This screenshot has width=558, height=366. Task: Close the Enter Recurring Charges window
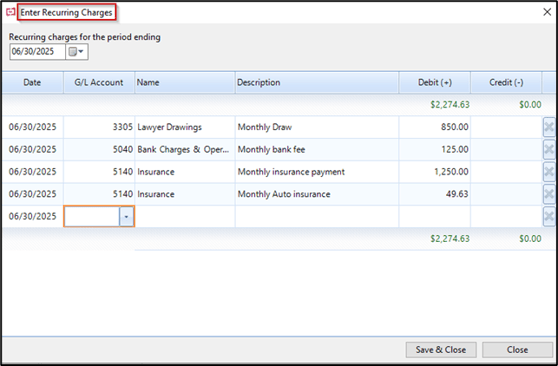click(547, 12)
